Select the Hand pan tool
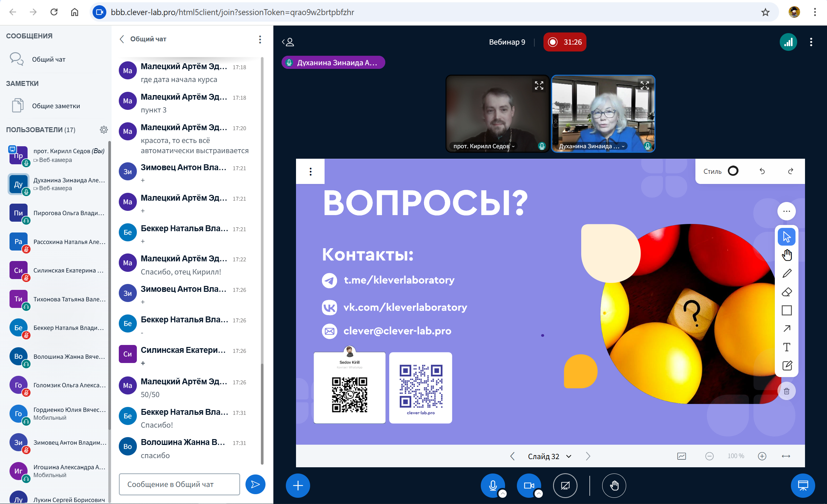The height and width of the screenshot is (504, 827). click(786, 255)
